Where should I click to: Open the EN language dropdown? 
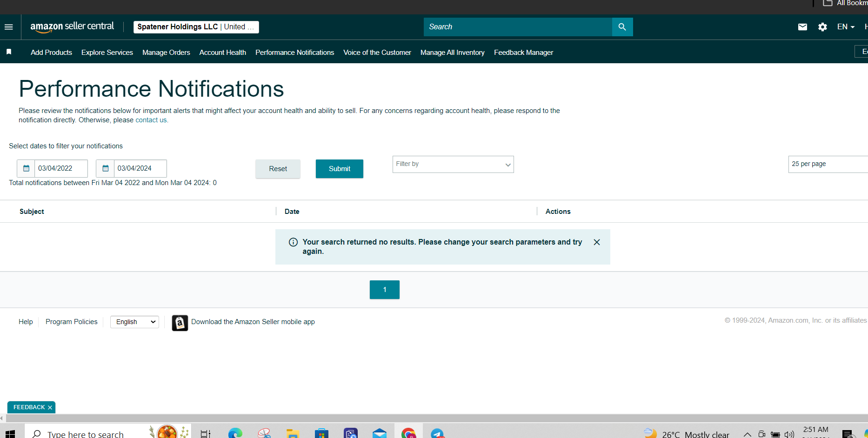(846, 27)
